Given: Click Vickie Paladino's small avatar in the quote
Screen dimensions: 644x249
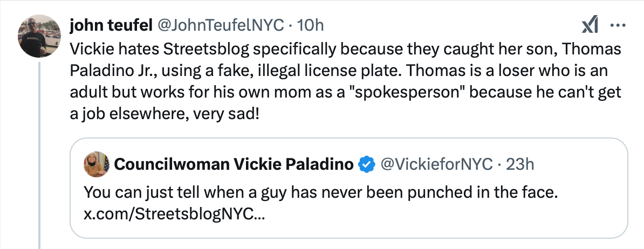Looking at the screenshot, I should click(97, 164).
